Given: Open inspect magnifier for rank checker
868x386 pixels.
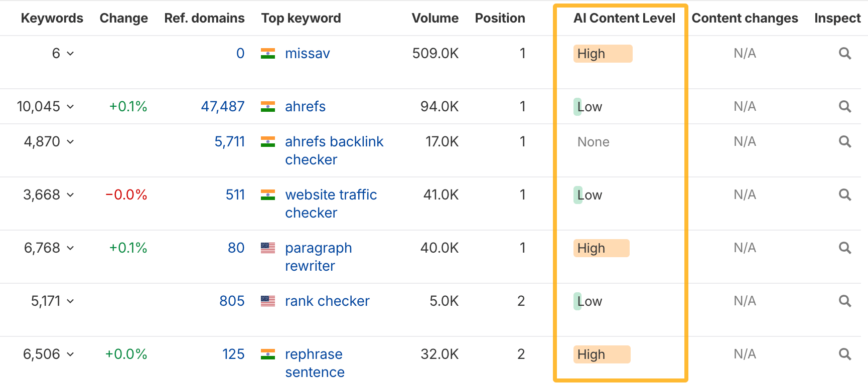Looking at the screenshot, I should point(845,301).
